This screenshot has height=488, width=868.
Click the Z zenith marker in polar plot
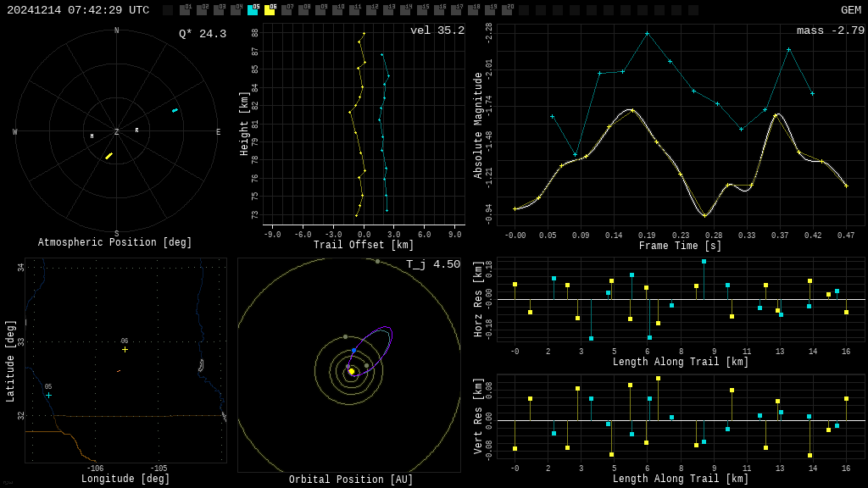pos(117,132)
